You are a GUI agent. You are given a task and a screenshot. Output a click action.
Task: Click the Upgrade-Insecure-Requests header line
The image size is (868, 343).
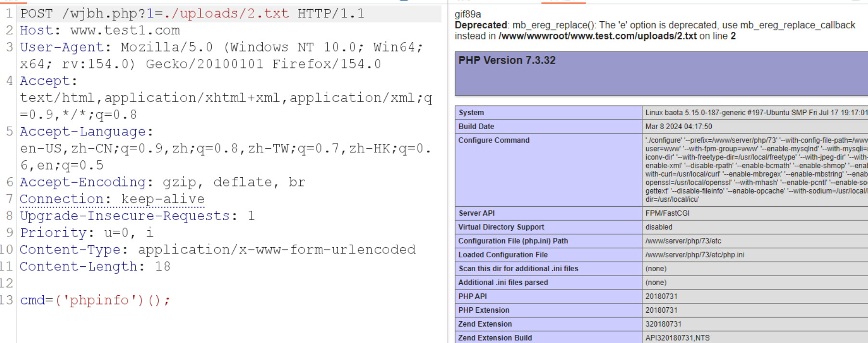[137, 216]
